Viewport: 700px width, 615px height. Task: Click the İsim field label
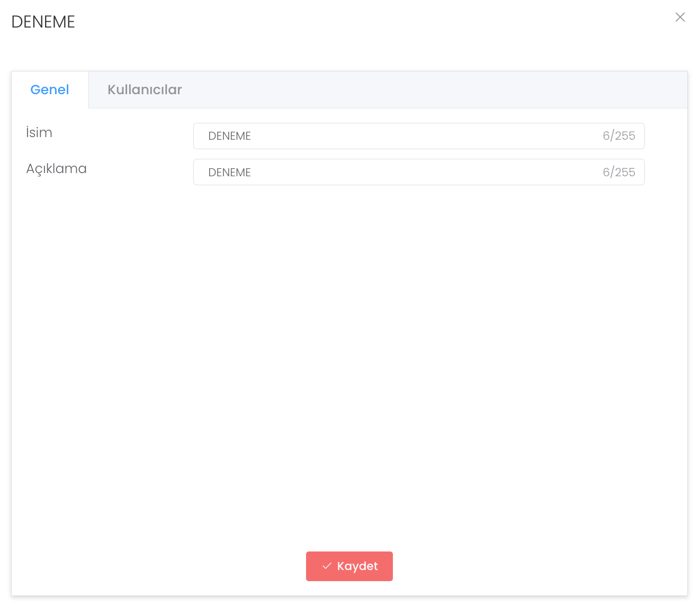[x=39, y=133]
